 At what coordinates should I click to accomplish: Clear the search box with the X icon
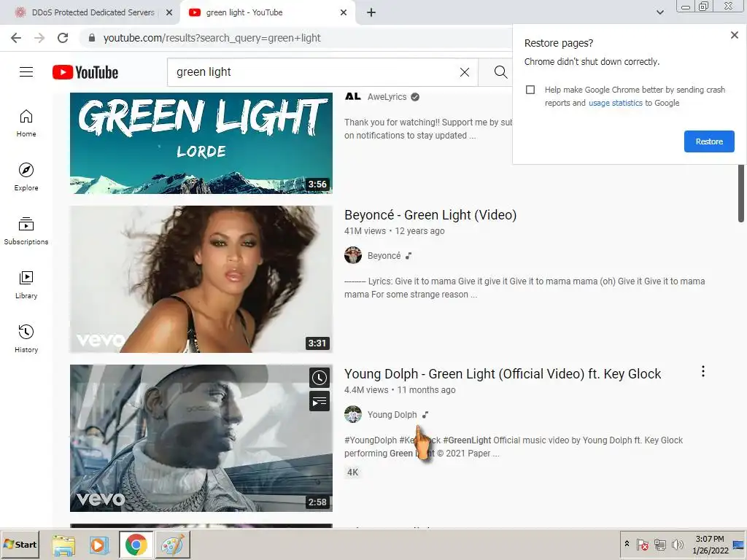click(x=465, y=72)
